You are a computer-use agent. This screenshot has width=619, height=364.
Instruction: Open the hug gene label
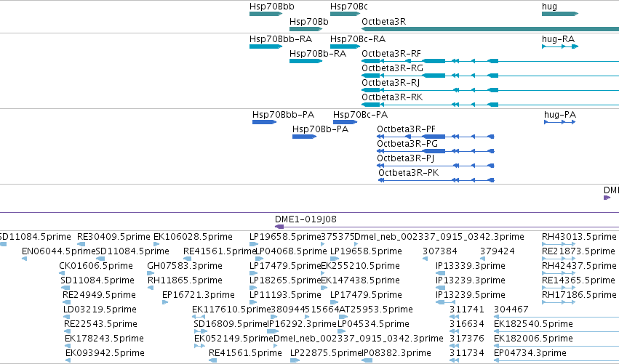pos(549,7)
